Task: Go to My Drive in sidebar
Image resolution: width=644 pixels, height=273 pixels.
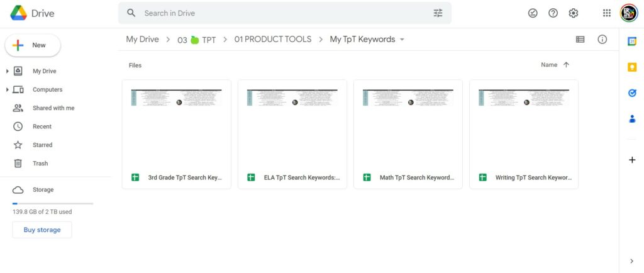Action: click(45, 71)
